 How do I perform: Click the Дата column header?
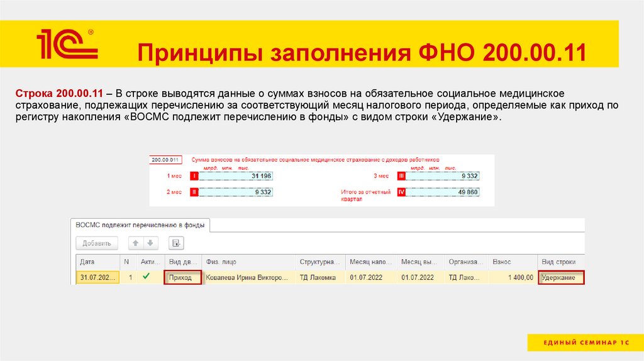coord(97,262)
